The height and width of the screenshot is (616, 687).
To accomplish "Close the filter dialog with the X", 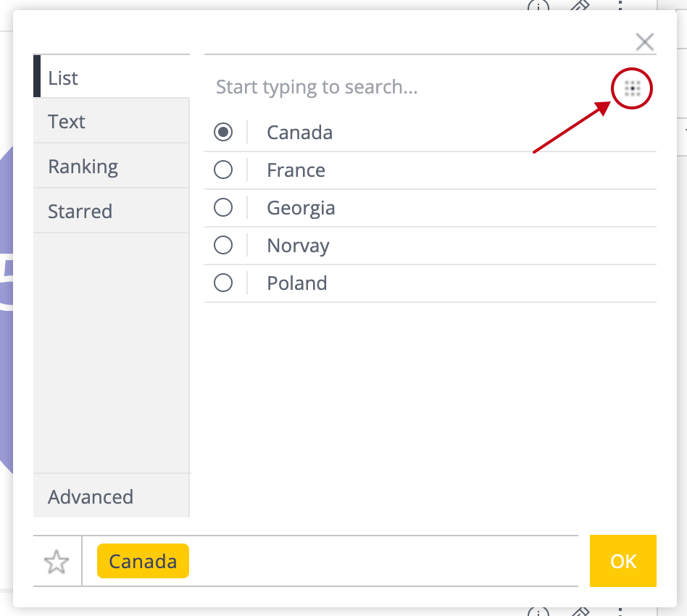I will click(644, 42).
